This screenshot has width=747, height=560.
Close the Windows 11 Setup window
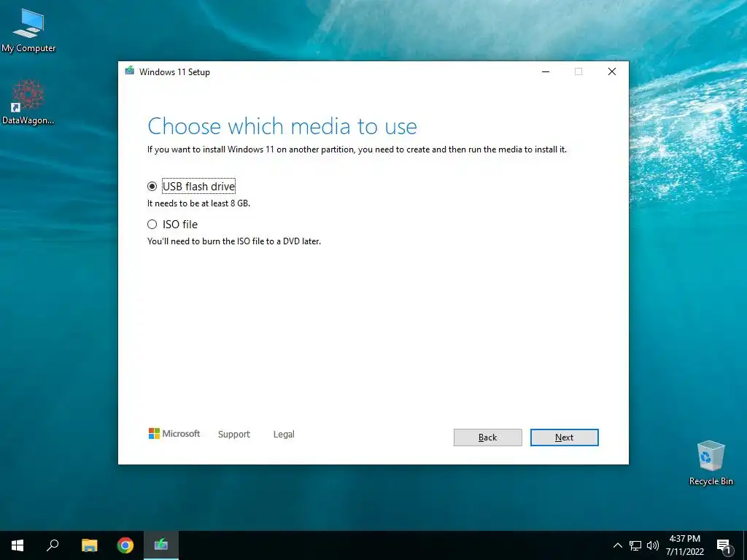612,71
